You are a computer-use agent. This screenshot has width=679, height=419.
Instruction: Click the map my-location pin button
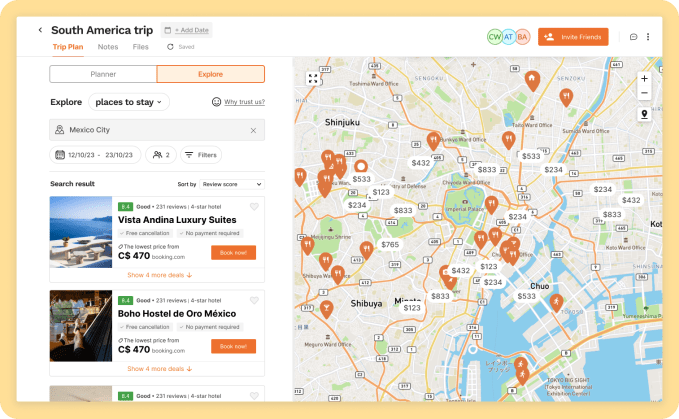[x=644, y=114]
